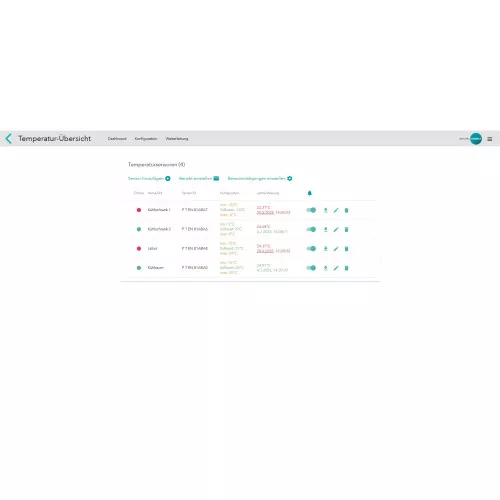Edit the Kühlschrank 2 sensor

(x=336, y=230)
